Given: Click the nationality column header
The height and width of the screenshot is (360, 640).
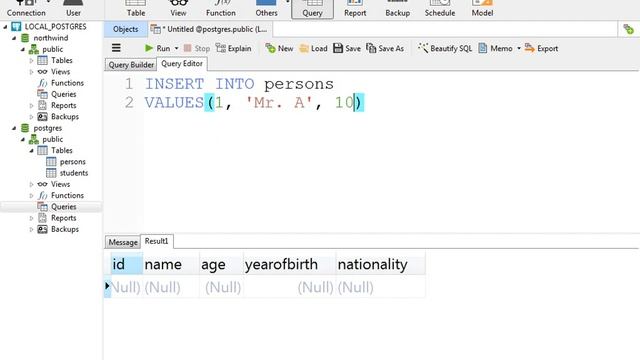Looking at the screenshot, I should click(x=380, y=264).
